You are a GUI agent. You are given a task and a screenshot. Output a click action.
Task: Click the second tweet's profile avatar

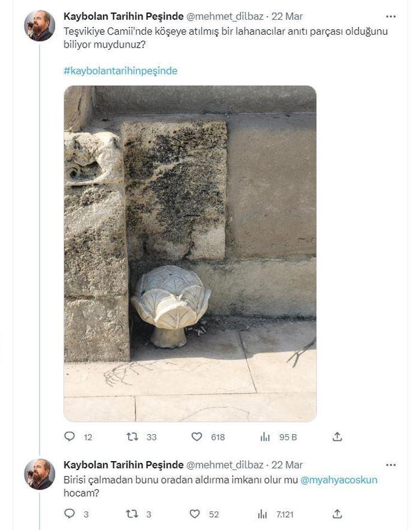pyautogui.click(x=39, y=474)
